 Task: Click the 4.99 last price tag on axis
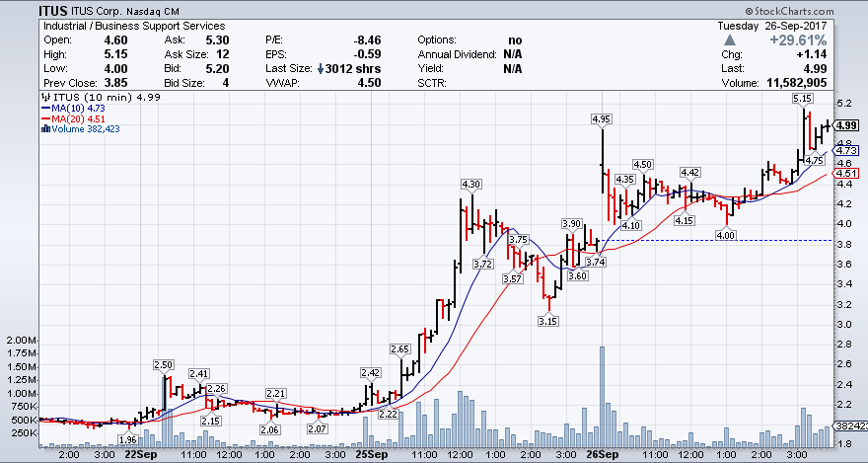click(x=845, y=125)
